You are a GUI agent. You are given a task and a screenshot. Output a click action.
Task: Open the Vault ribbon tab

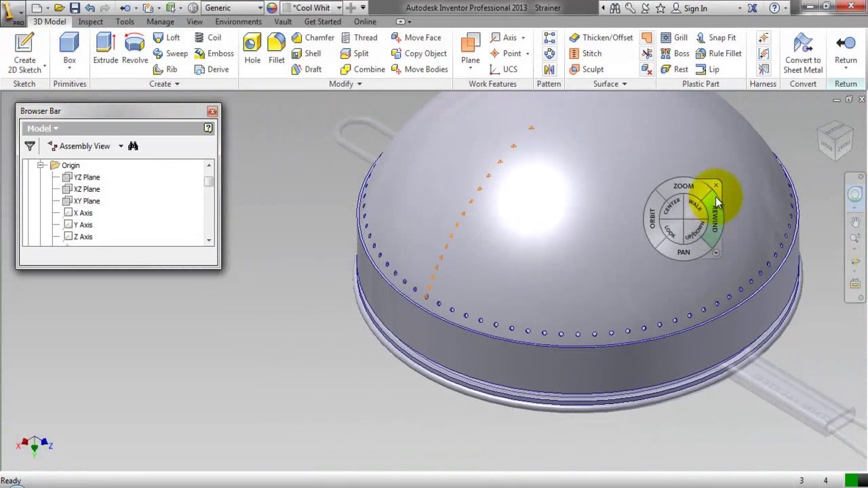coord(283,22)
